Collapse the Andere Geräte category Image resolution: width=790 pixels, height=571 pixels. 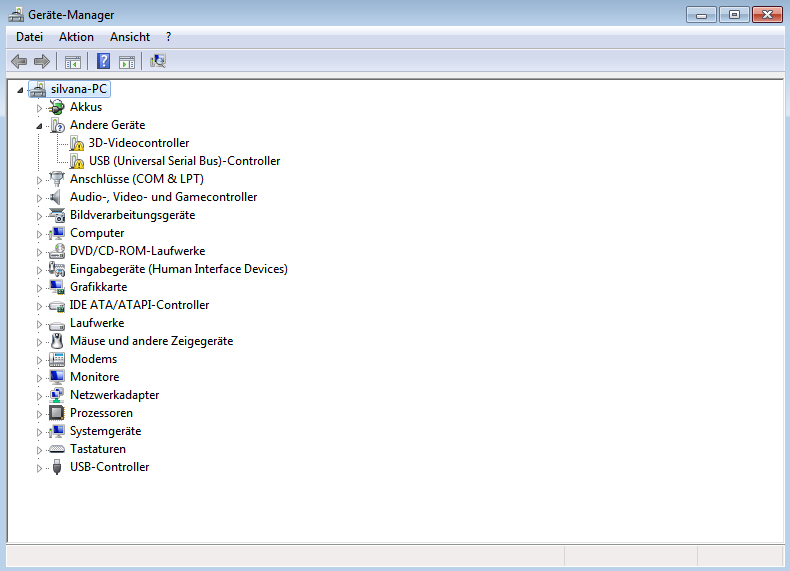click(x=40, y=126)
